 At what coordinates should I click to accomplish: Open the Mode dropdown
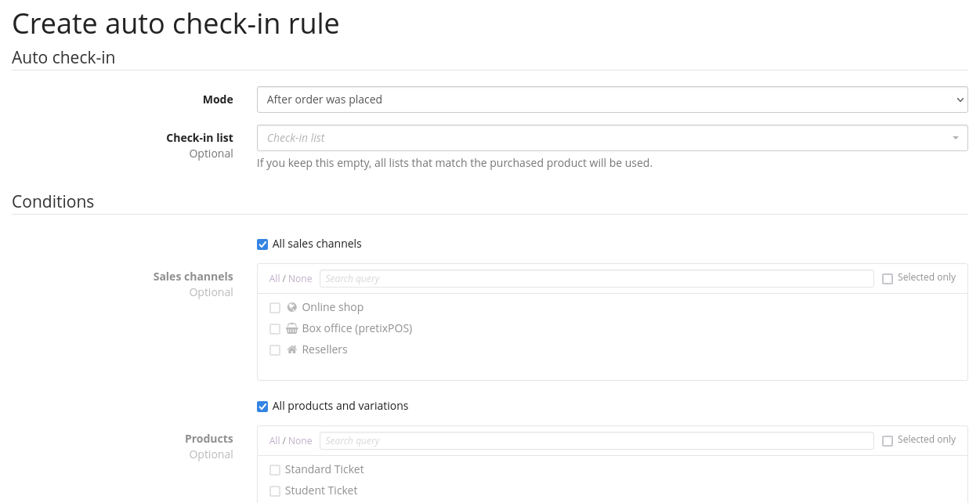click(612, 100)
